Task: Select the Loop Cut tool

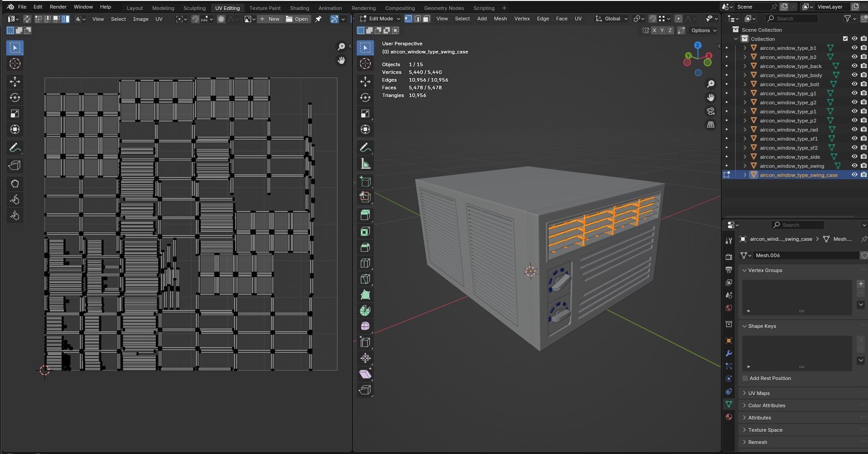Action: click(365, 263)
